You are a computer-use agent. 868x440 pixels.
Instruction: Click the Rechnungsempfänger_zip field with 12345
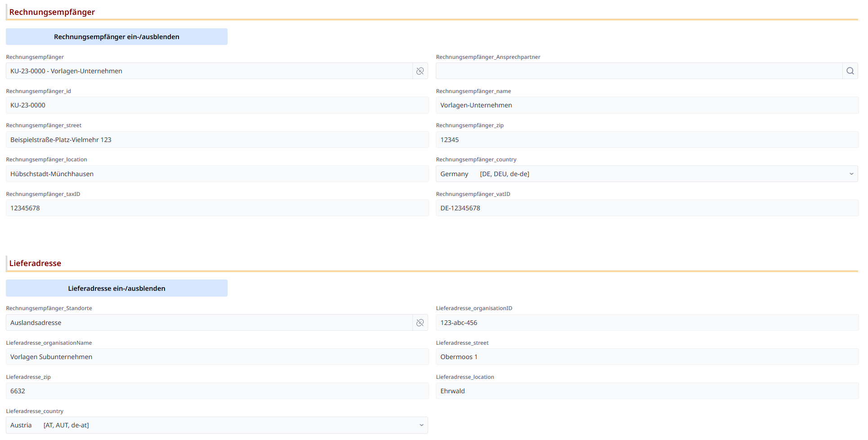click(x=647, y=140)
